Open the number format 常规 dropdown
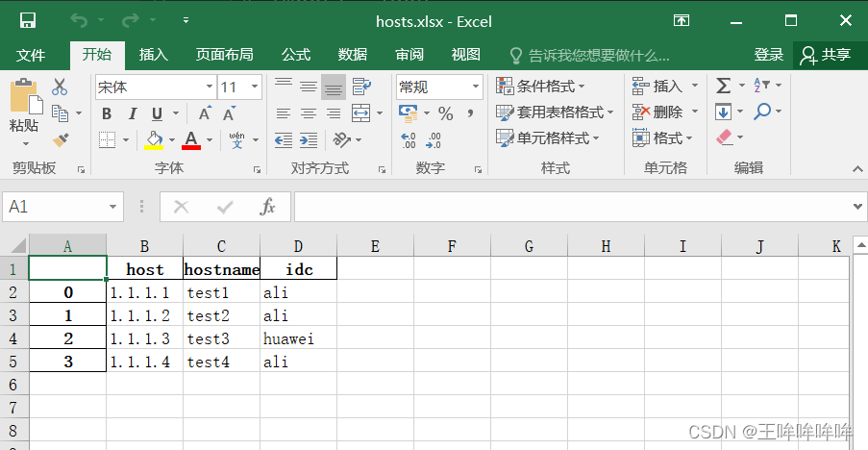The width and height of the screenshot is (868, 450). 476,87
